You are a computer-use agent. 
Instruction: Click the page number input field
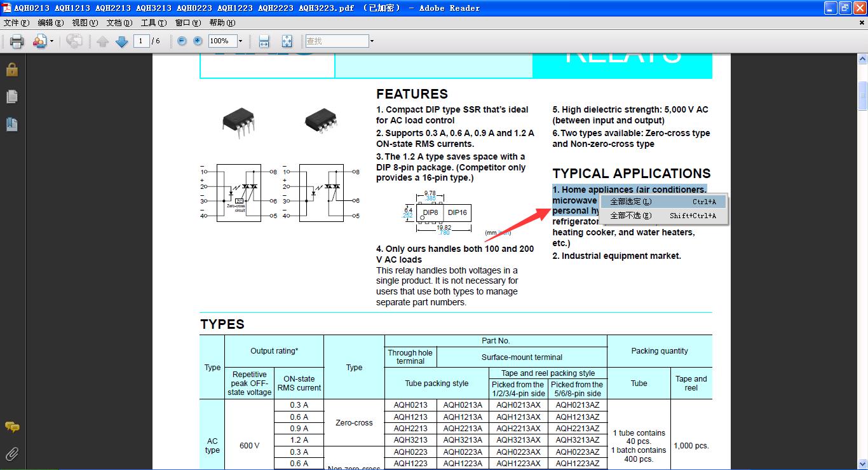[141, 41]
